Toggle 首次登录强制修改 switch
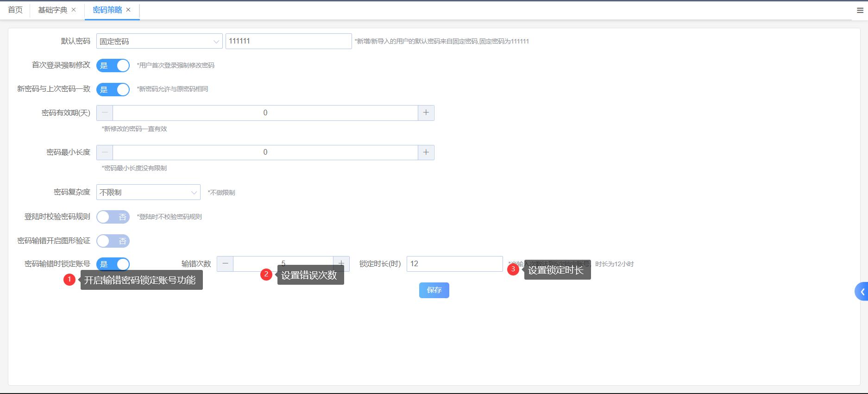 113,66
